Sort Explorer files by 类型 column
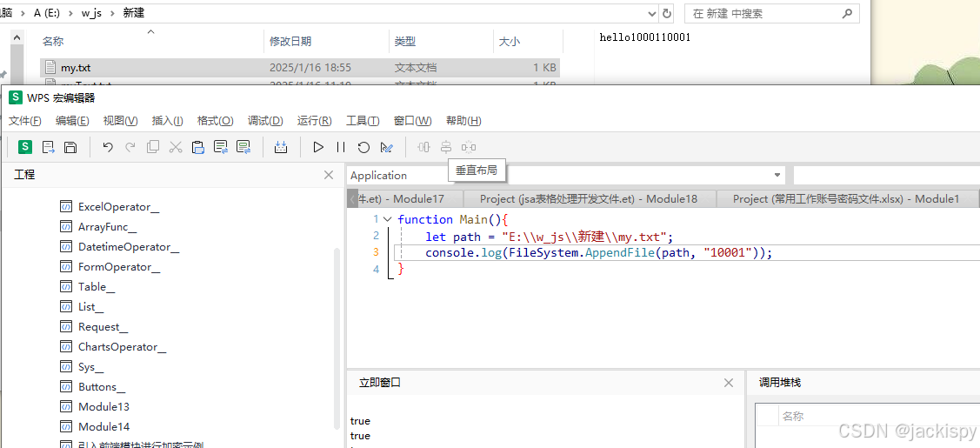This screenshot has width=980, height=448. [x=405, y=41]
